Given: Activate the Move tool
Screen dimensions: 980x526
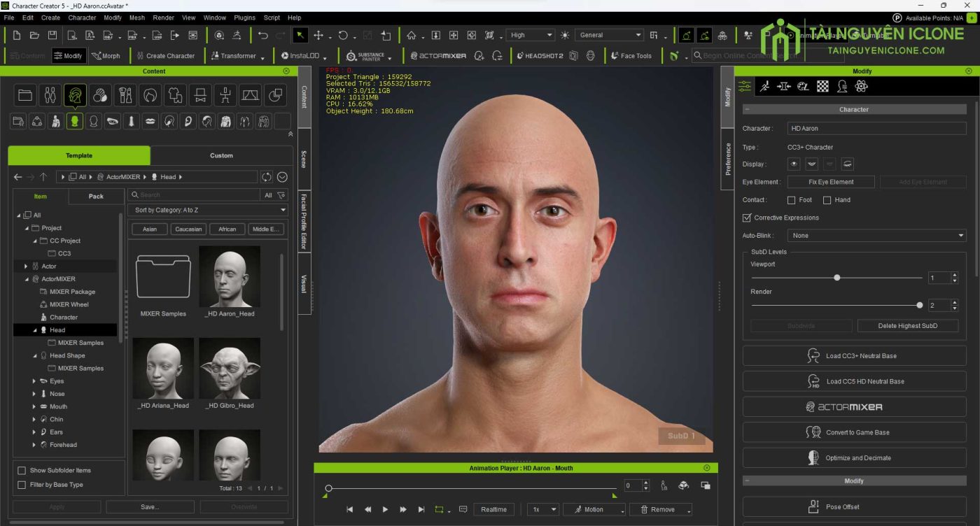Looking at the screenshot, I should coord(318,35).
